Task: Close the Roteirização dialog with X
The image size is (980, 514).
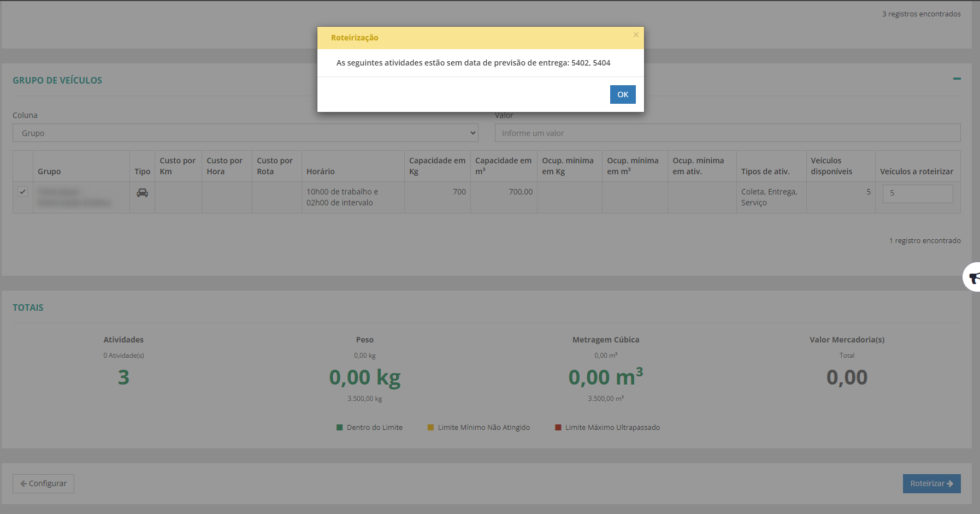Action: (636, 35)
